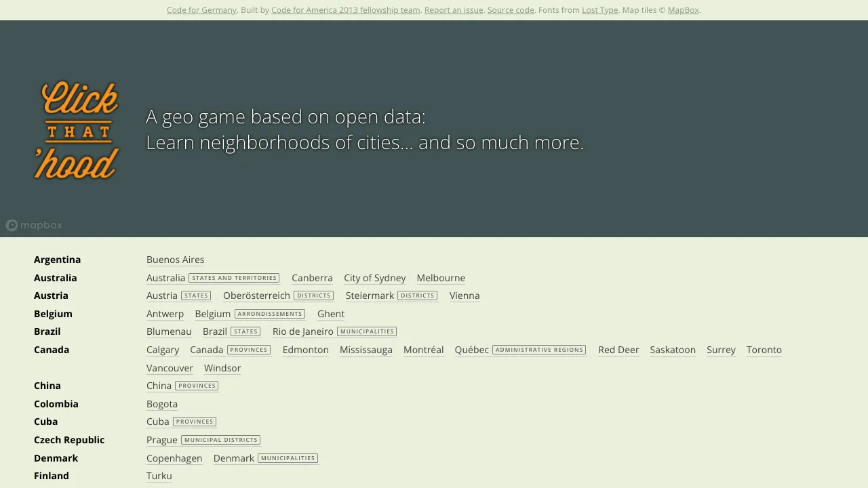Click the Belgium country heading

[53, 314]
